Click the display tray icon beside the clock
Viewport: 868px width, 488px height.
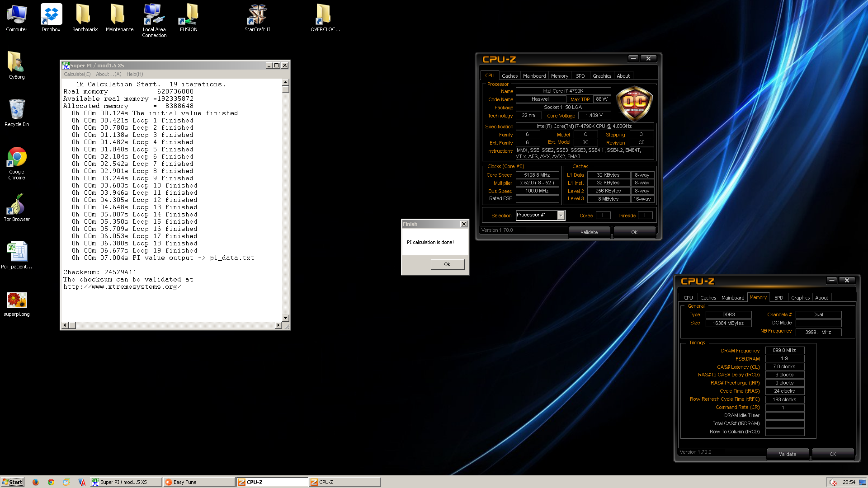(x=863, y=482)
